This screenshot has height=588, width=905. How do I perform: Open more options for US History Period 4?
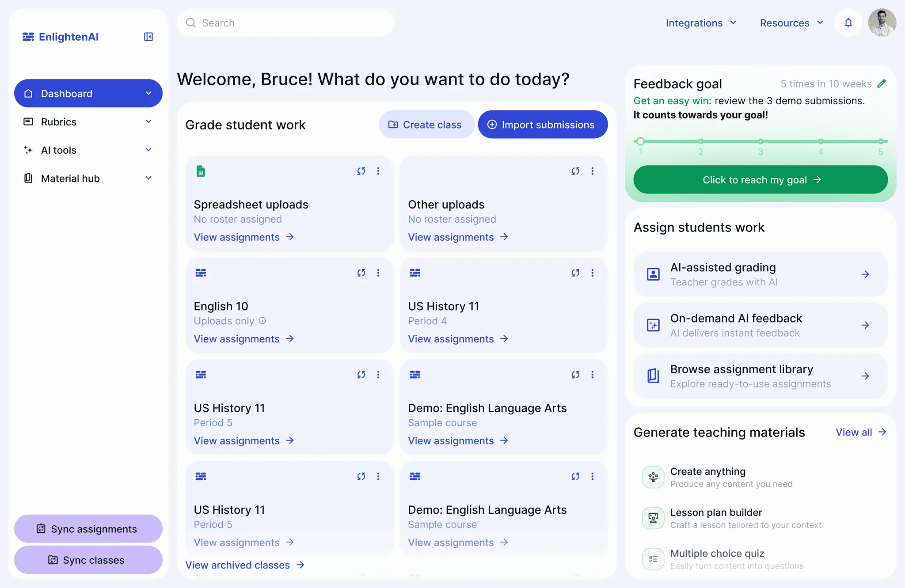point(593,273)
